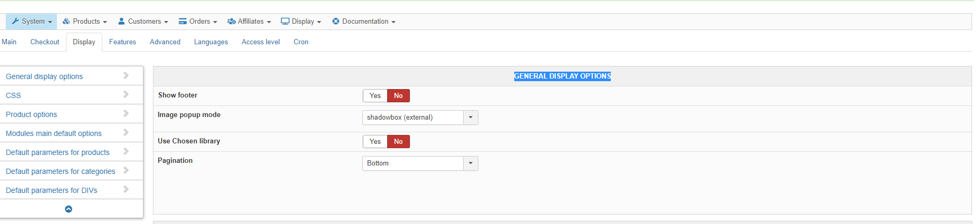Click the Customers person icon
This screenshot has width=980, height=224.
[121, 22]
